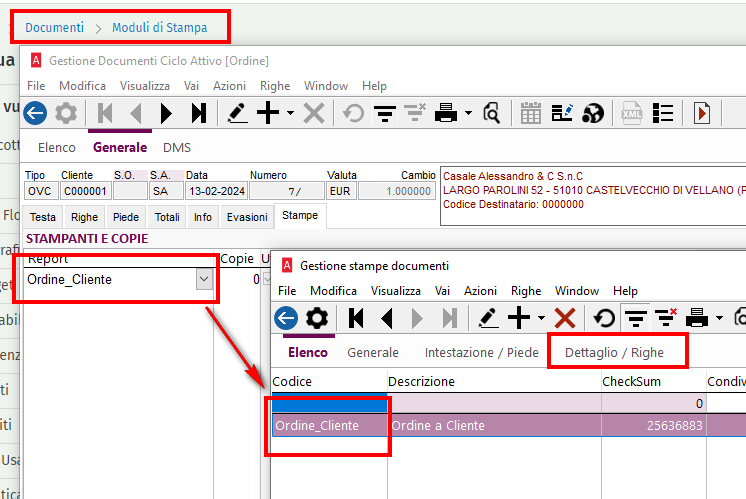Image resolution: width=746 pixels, height=499 pixels.
Task: Click back arrow in Gestione Documenti Ciclo Attivo toolbar
Action: tap(35, 113)
